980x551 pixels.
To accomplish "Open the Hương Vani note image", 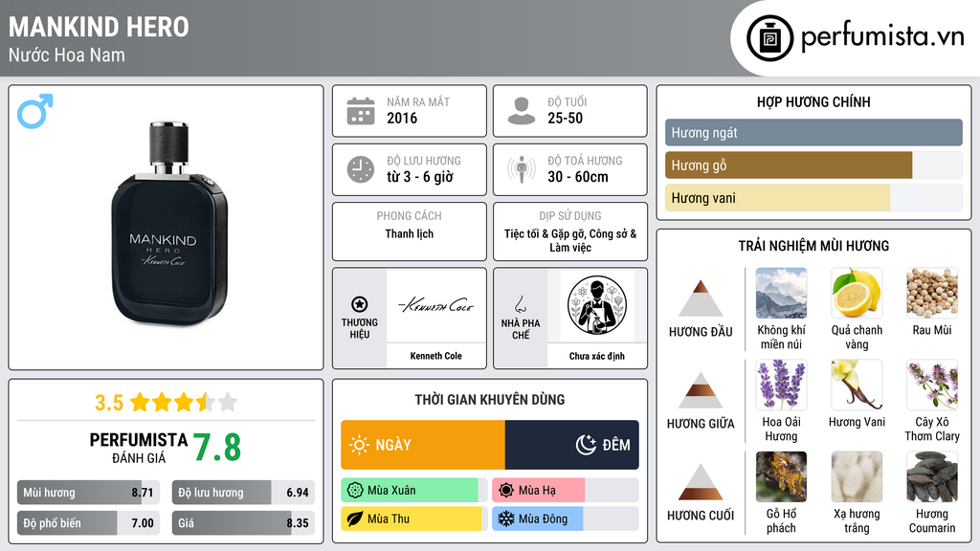I will [x=857, y=385].
